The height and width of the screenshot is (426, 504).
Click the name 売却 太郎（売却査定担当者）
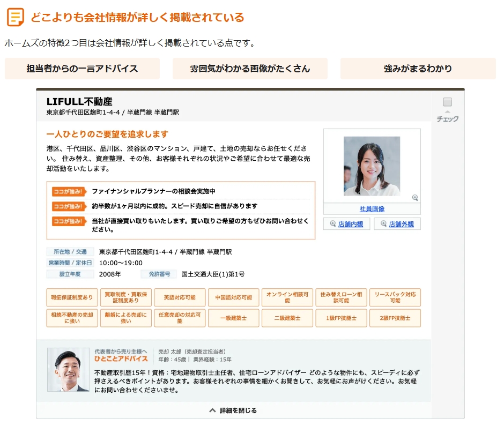click(x=192, y=352)
